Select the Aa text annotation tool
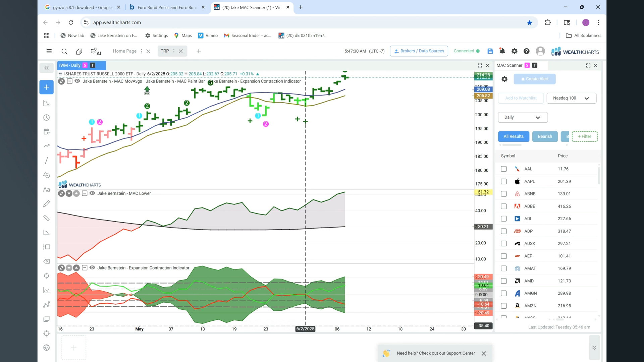This screenshot has width=644, height=362. 47,189
